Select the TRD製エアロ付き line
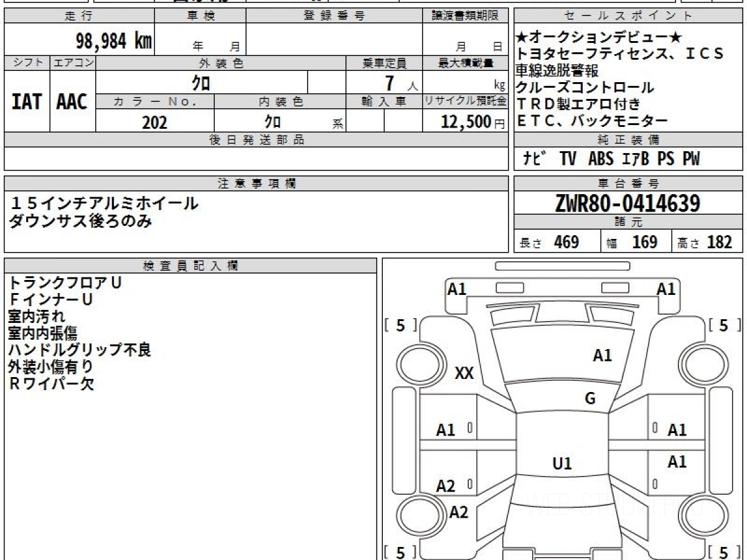This screenshot has height=560, width=747. point(578,104)
